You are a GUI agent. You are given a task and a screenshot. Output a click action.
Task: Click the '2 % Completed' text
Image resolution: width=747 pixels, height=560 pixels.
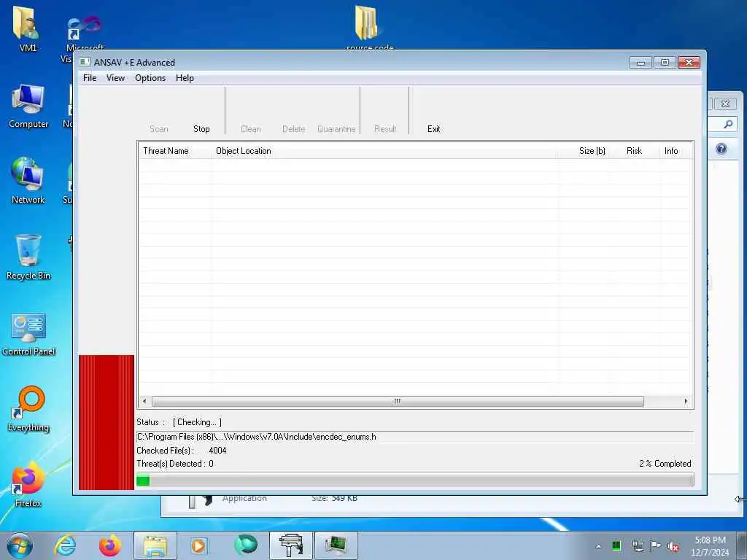[665, 464]
